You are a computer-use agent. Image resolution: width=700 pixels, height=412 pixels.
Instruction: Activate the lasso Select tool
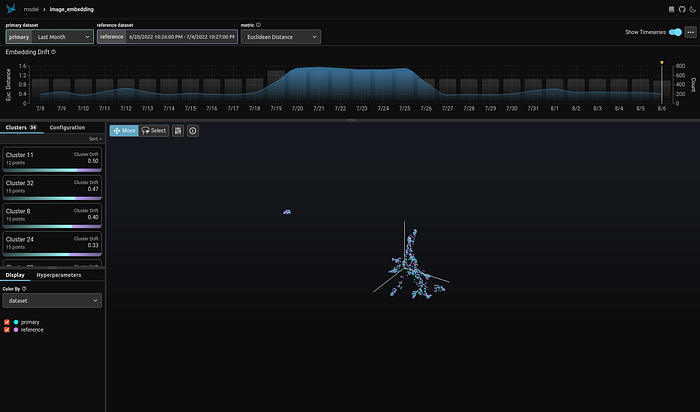tap(154, 131)
